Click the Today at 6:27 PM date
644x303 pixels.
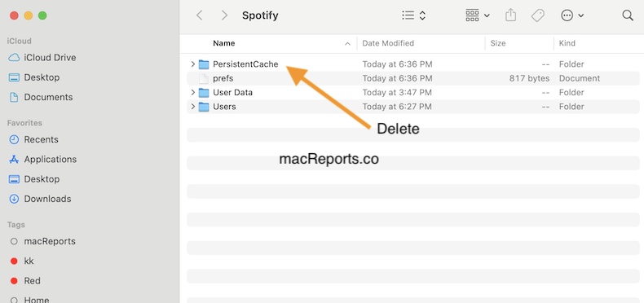397,107
